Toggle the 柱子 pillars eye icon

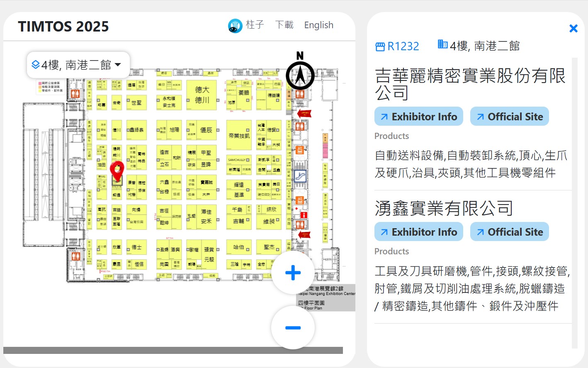click(x=235, y=26)
